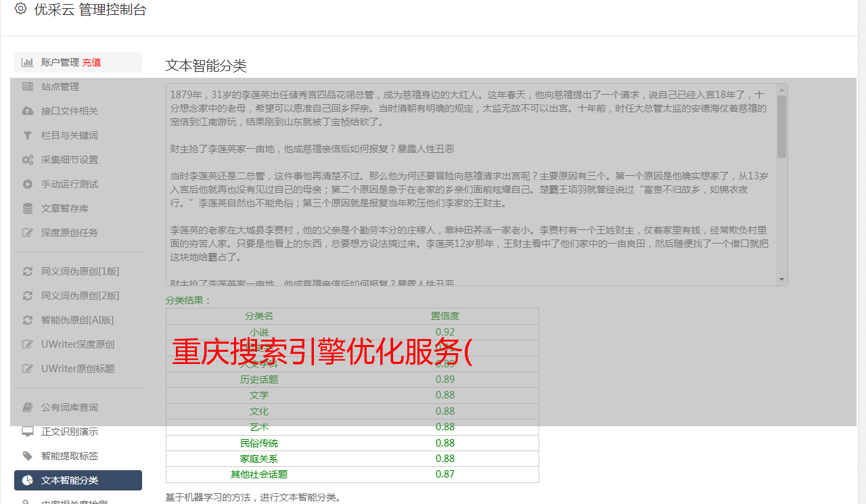Select the 民俗传统 category cell
The height and width of the screenshot is (504, 866).
pyautogui.click(x=259, y=443)
